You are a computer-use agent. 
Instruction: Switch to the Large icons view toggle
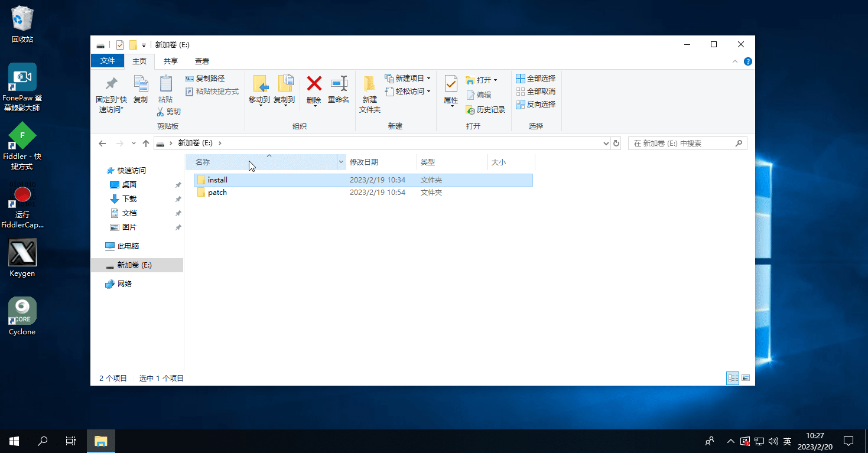[746, 378]
